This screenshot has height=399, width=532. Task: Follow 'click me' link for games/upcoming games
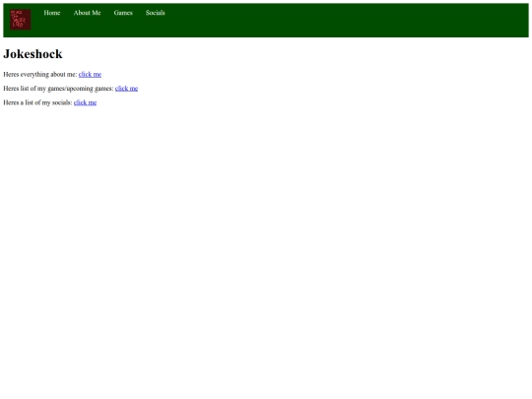point(126,89)
